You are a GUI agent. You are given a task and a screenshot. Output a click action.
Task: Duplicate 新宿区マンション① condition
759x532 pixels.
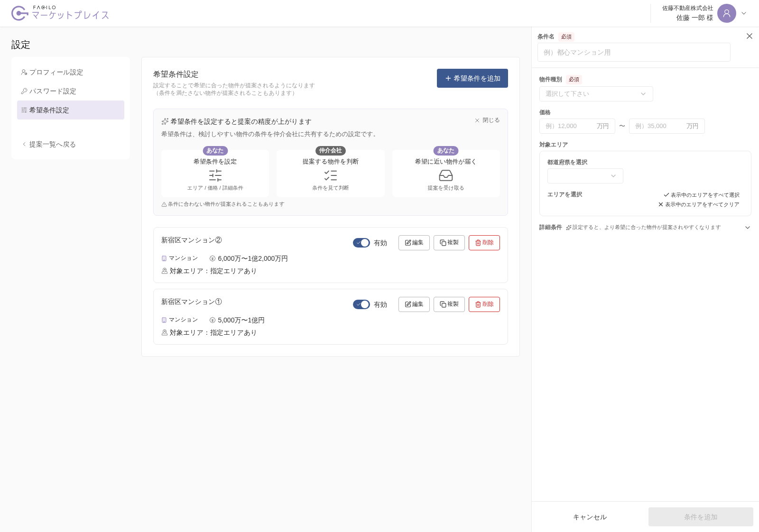449,304
